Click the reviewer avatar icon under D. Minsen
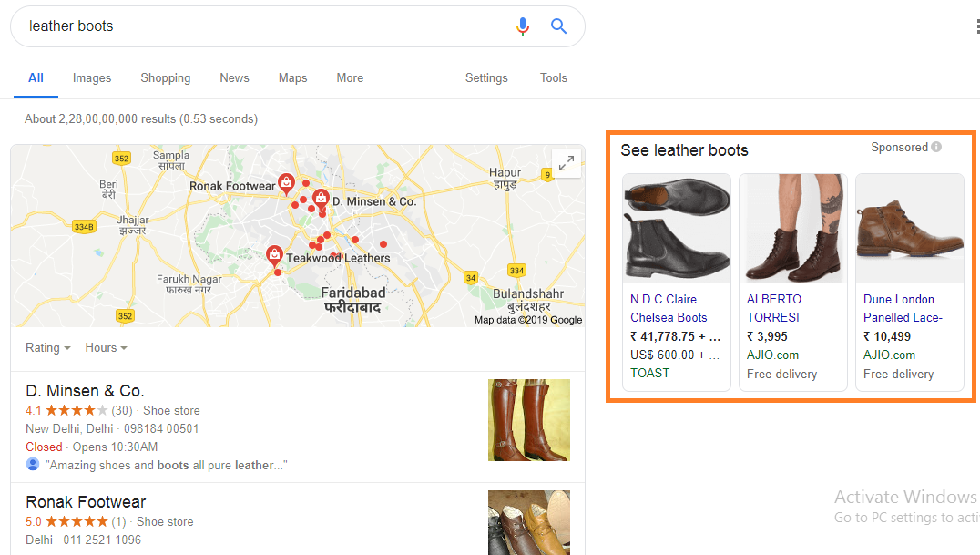The height and width of the screenshot is (555, 980). (33, 465)
